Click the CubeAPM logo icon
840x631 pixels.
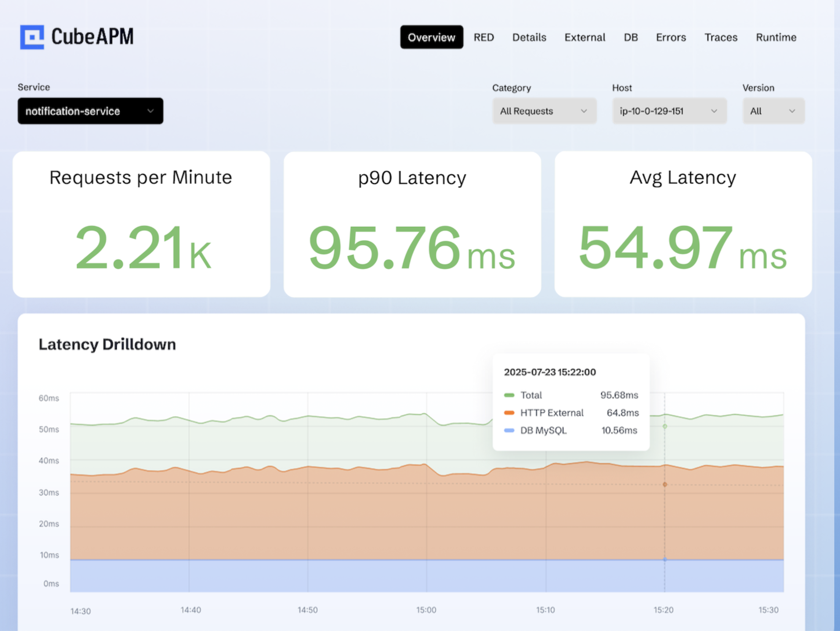coord(32,37)
